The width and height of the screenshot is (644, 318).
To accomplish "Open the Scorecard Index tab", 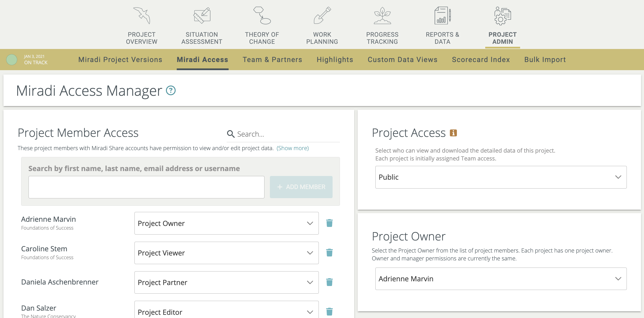I will click(481, 60).
